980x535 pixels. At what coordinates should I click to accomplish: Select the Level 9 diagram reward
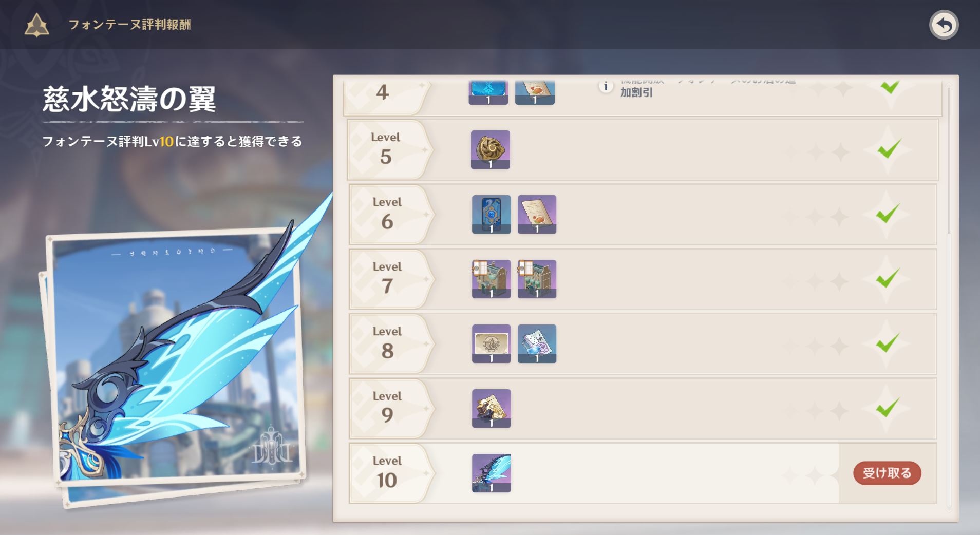point(492,408)
